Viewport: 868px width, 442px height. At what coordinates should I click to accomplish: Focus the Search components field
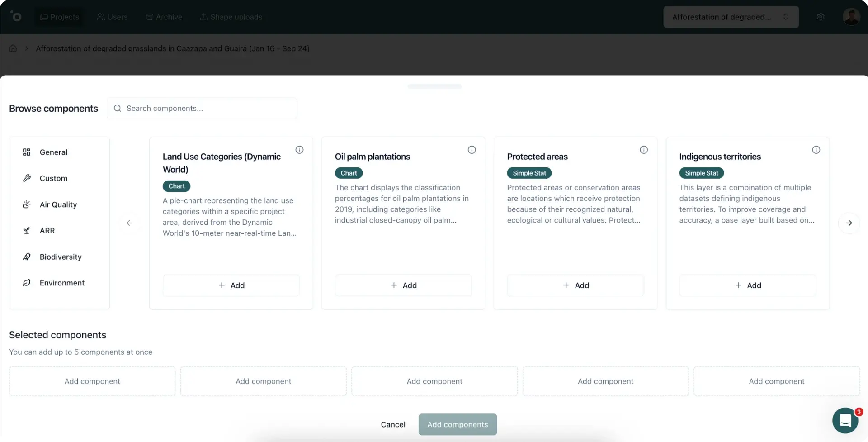[208, 109]
